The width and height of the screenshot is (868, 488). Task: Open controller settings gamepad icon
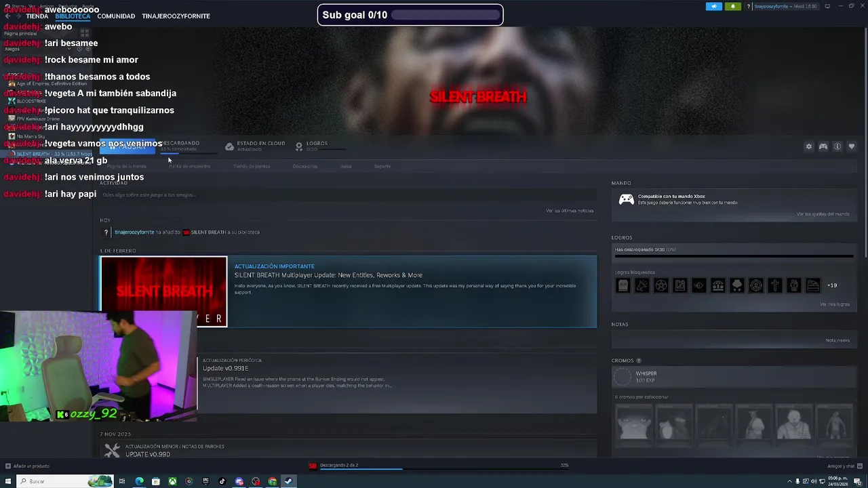click(x=823, y=146)
